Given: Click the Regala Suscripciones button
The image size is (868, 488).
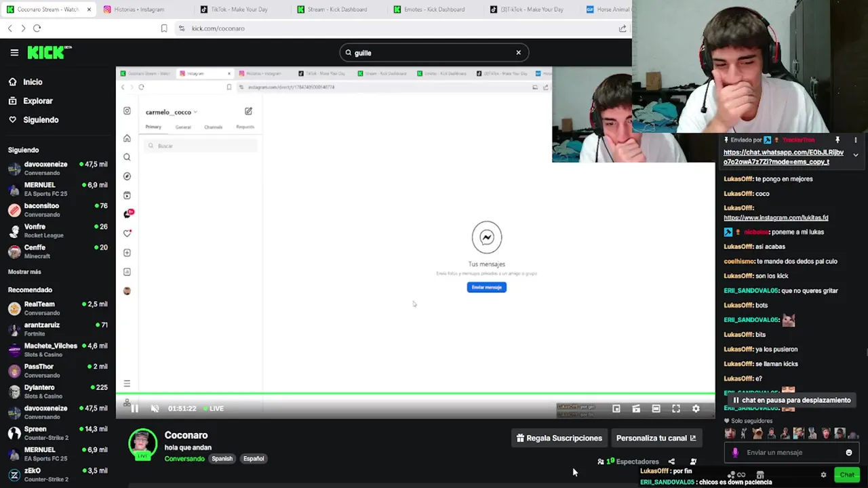Looking at the screenshot, I should pos(559,438).
